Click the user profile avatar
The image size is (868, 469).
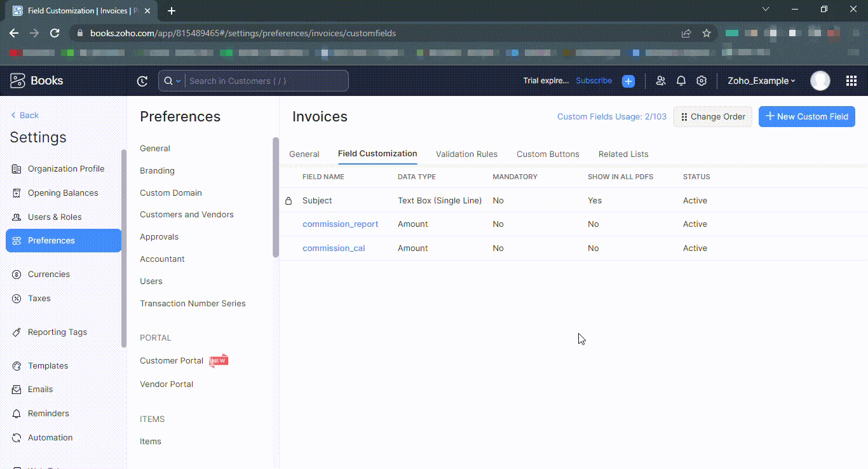point(820,81)
